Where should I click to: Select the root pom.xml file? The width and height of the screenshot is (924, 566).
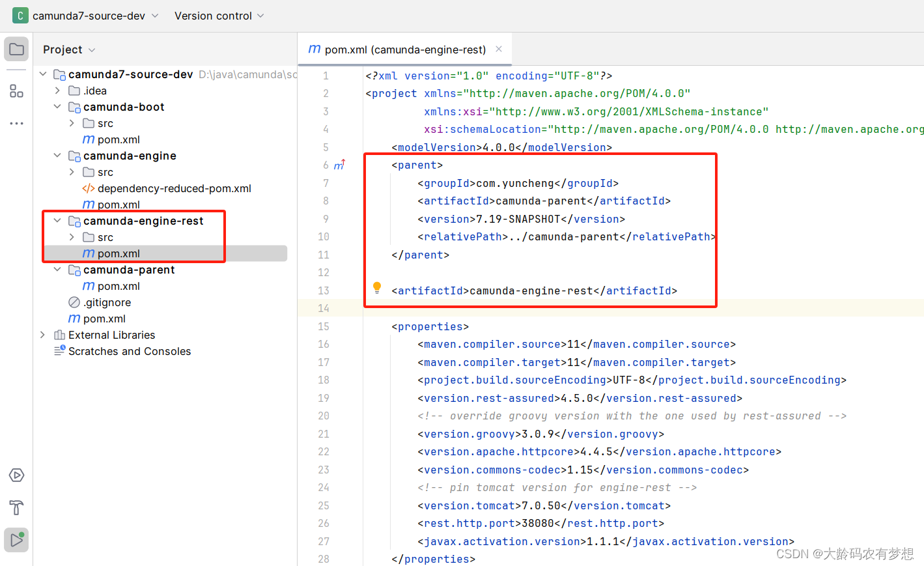click(104, 318)
